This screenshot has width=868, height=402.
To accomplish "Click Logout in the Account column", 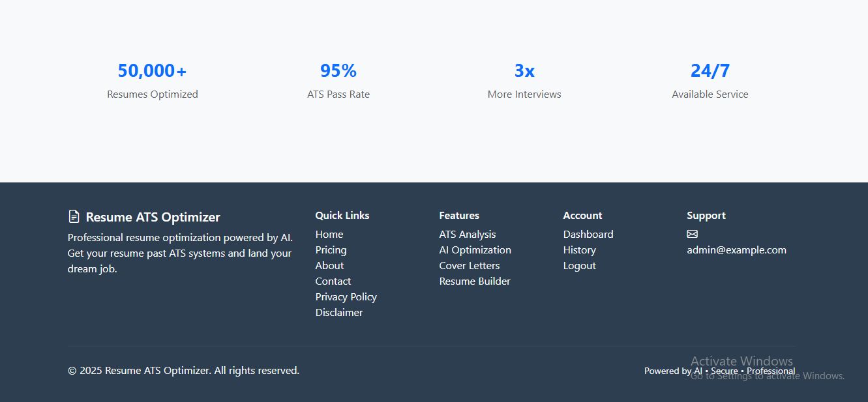I will click(579, 265).
